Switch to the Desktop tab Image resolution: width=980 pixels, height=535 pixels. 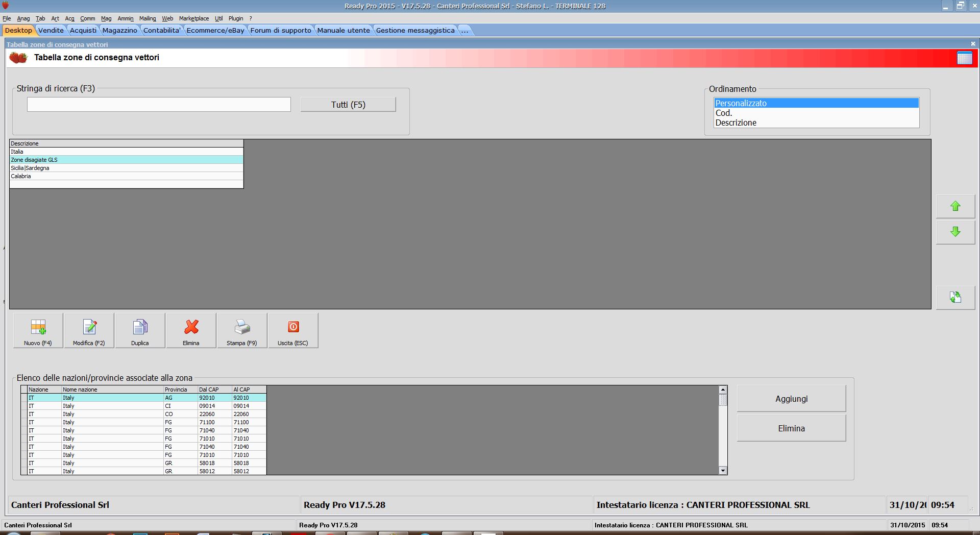pos(18,30)
